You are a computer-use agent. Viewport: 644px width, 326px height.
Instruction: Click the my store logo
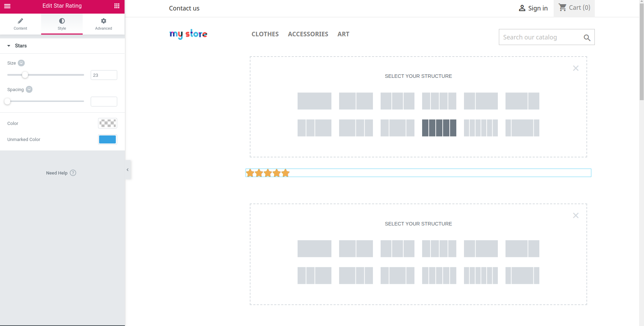click(188, 34)
